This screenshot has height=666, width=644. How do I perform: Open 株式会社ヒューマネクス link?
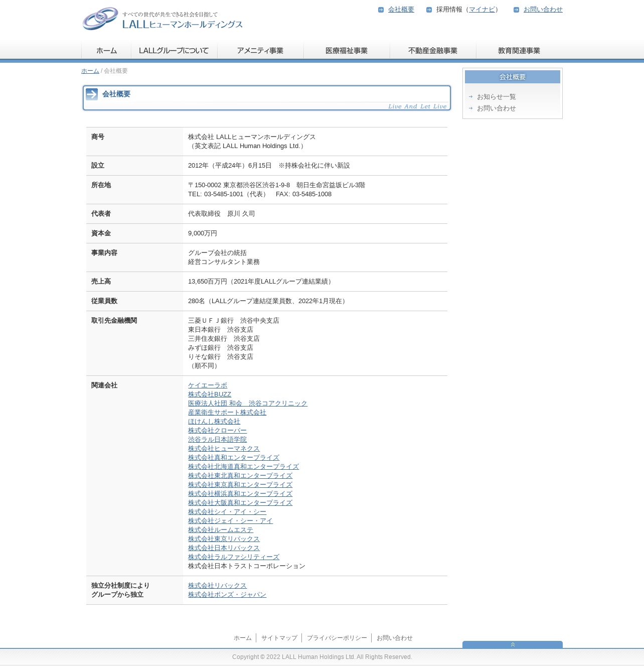[224, 449]
